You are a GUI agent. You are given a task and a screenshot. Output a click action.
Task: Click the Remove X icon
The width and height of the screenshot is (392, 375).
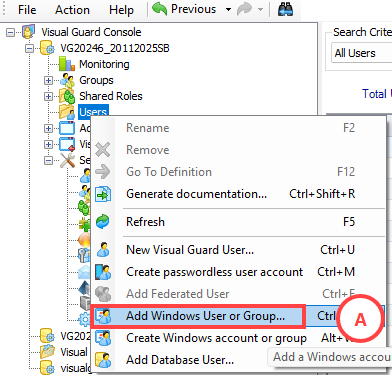point(103,150)
